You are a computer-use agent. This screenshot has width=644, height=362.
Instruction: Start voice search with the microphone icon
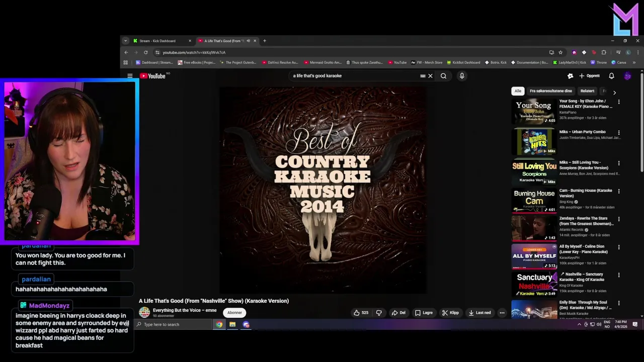[462, 76]
